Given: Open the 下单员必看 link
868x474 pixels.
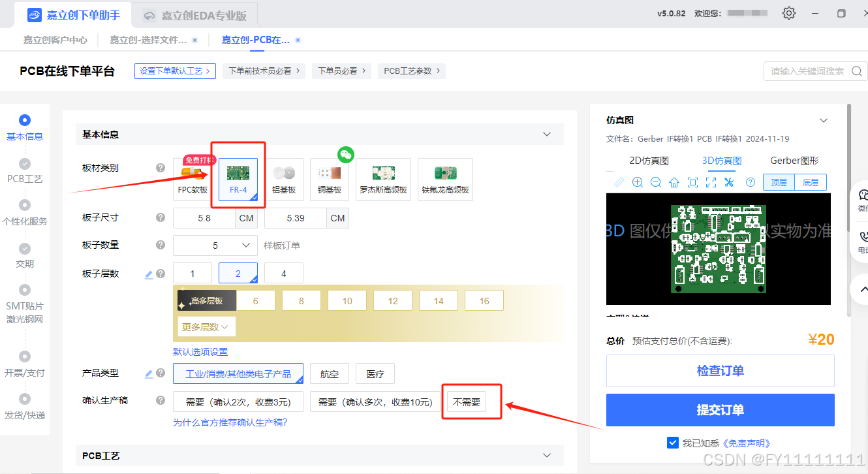Looking at the screenshot, I should coord(341,71).
